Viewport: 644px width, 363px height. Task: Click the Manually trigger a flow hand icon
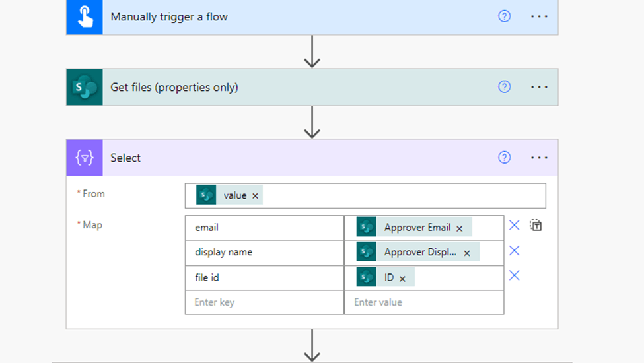pos(84,16)
